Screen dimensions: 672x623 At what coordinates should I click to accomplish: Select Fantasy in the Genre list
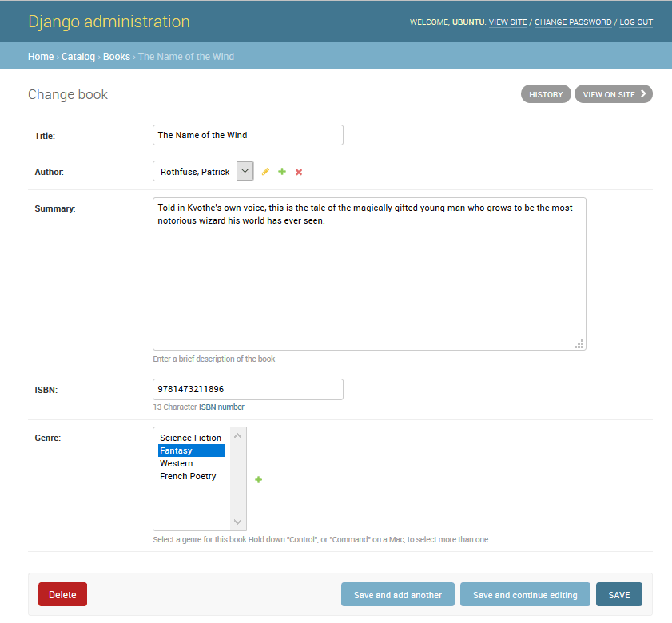191,450
